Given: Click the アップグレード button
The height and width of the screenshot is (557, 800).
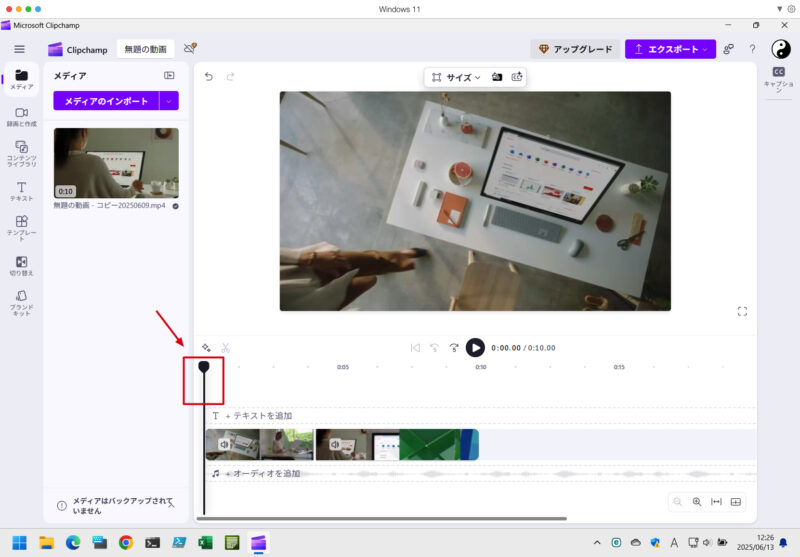Looking at the screenshot, I should [x=576, y=49].
